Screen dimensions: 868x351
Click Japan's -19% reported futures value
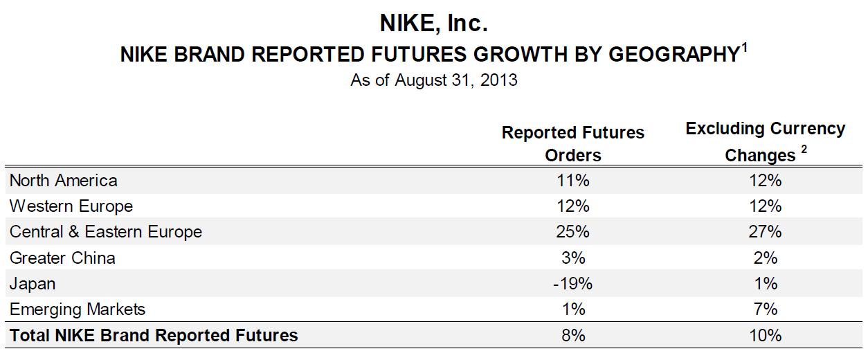click(x=572, y=284)
